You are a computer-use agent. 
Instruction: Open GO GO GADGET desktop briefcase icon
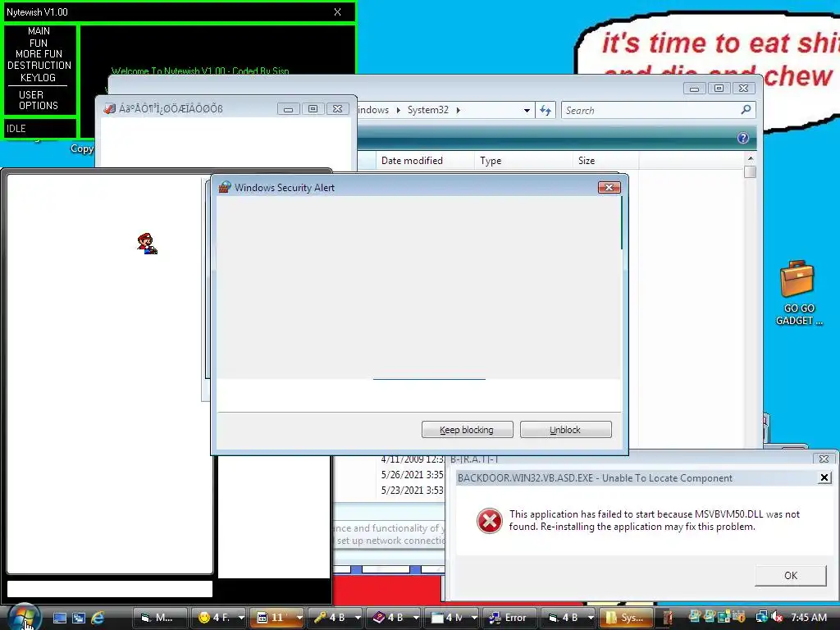[797, 294]
